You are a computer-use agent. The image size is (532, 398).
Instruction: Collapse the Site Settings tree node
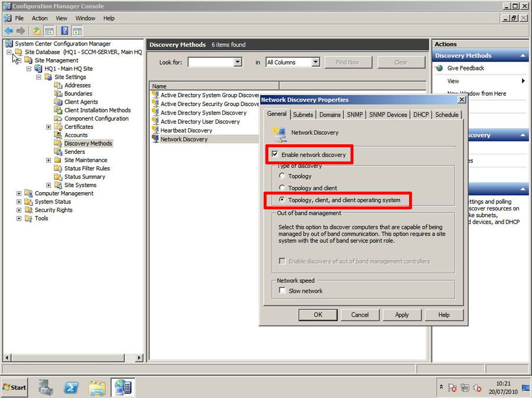point(38,77)
